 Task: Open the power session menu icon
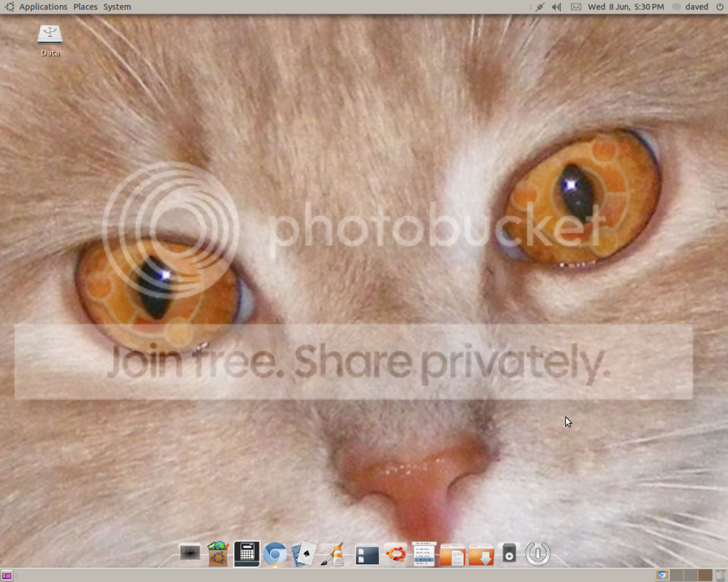(719, 7)
